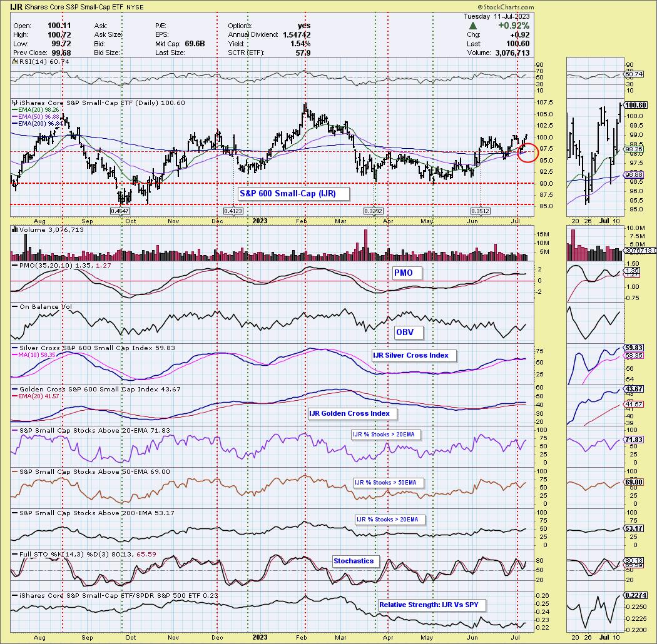Click the RSI(14) 60.74 indicator label

[41, 61]
